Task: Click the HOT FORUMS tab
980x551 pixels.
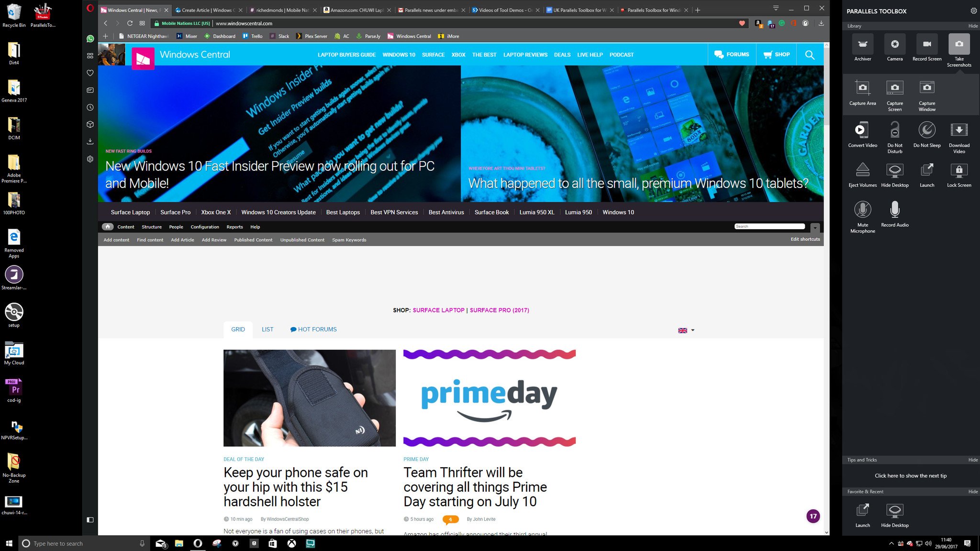Action: (x=313, y=329)
